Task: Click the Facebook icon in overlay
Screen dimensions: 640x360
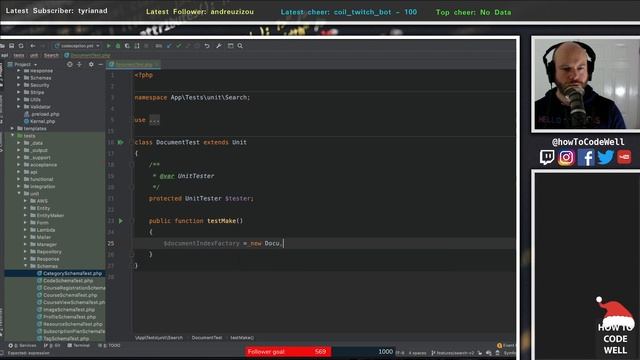Action: (x=586, y=158)
